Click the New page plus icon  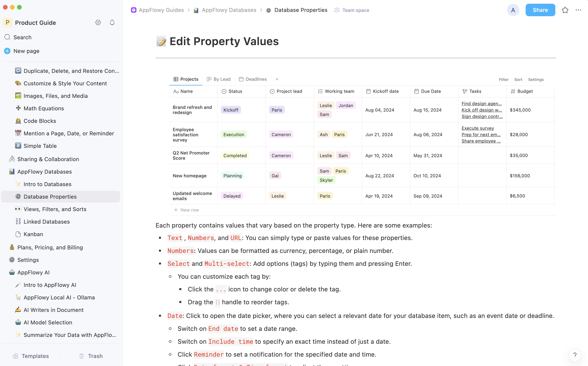click(7, 51)
